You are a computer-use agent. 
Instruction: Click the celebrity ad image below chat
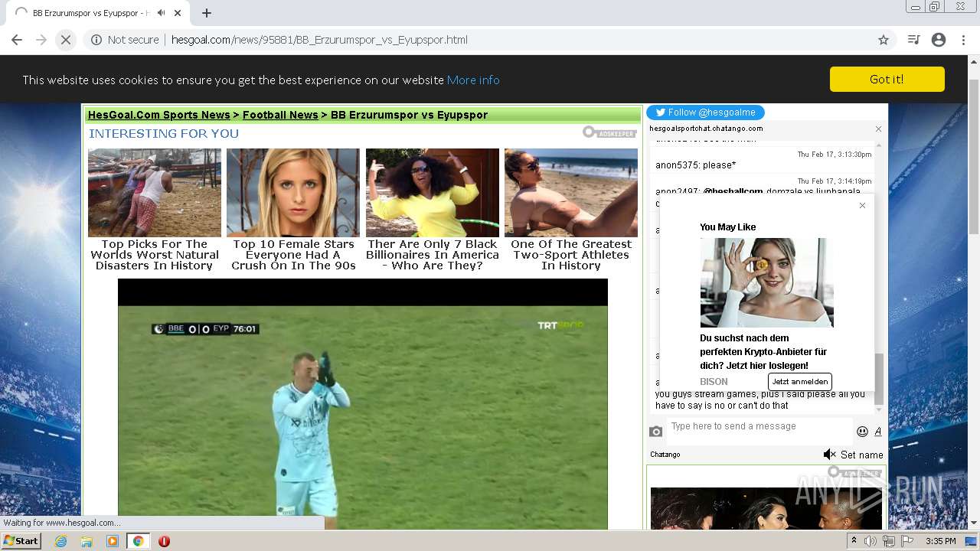point(766,508)
